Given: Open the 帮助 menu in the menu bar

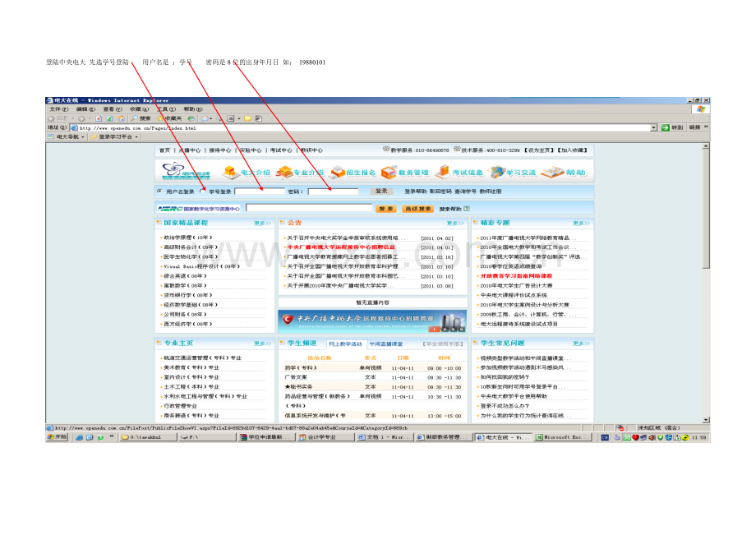Looking at the screenshot, I should [193, 109].
